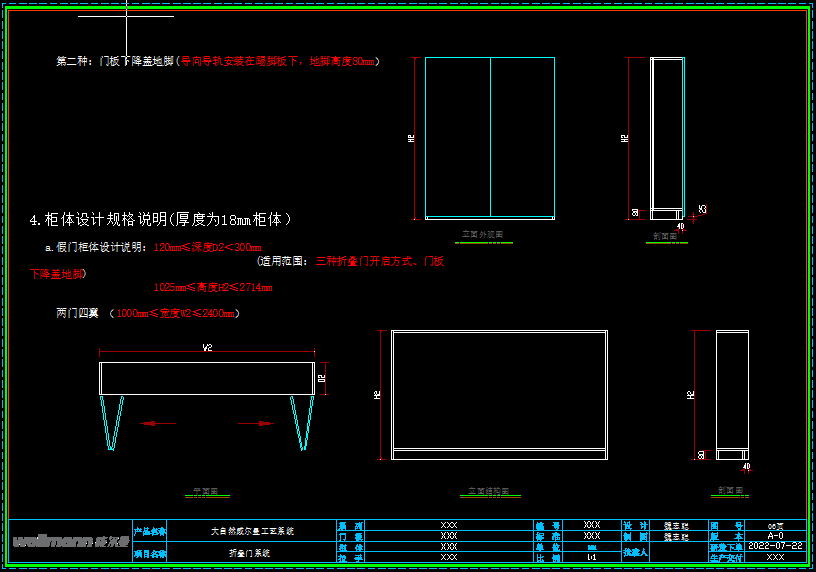Click the right cyan folding door symbol

(x=301, y=422)
